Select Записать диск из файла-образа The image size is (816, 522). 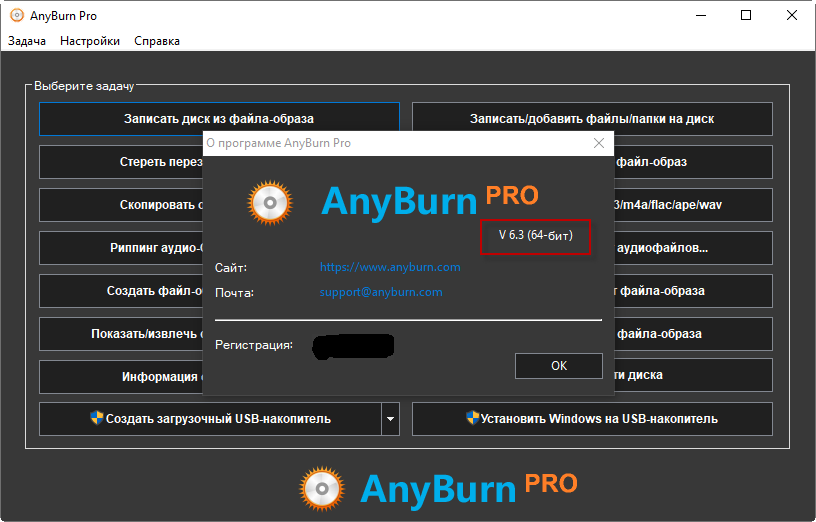tap(219, 119)
